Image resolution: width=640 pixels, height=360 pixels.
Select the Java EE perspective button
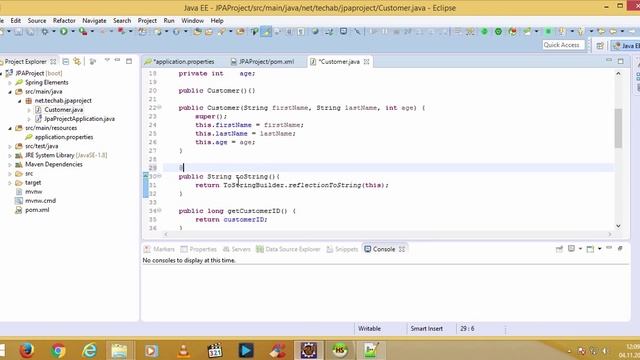coord(625,45)
